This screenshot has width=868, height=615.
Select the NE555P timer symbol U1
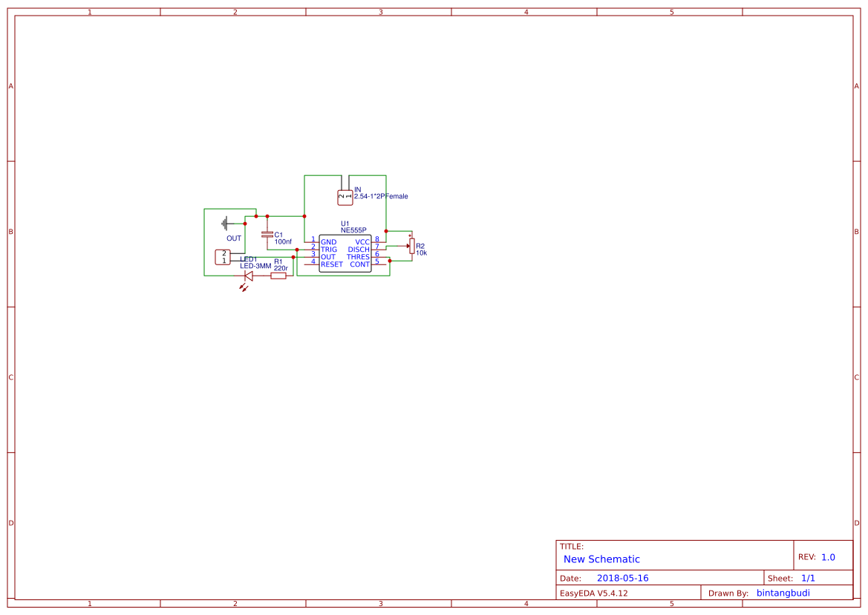(x=345, y=254)
